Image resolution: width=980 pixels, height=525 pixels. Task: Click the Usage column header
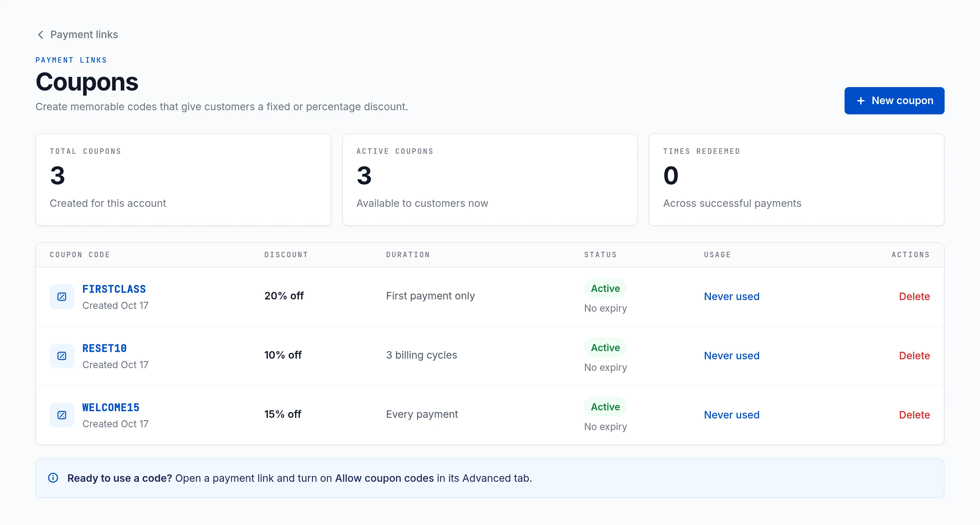pos(717,255)
